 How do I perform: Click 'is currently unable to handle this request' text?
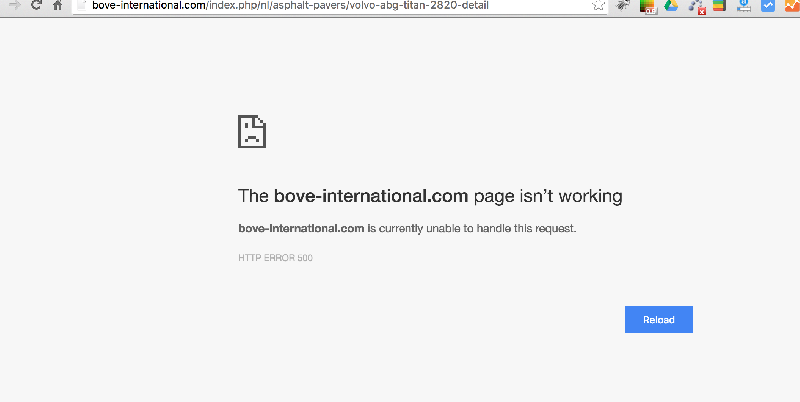(x=472, y=229)
